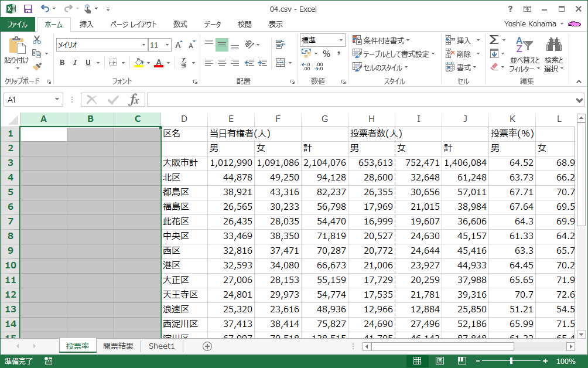Switch to Page Layout view in status bar
The height and width of the screenshot is (368, 588).
tap(440, 361)
